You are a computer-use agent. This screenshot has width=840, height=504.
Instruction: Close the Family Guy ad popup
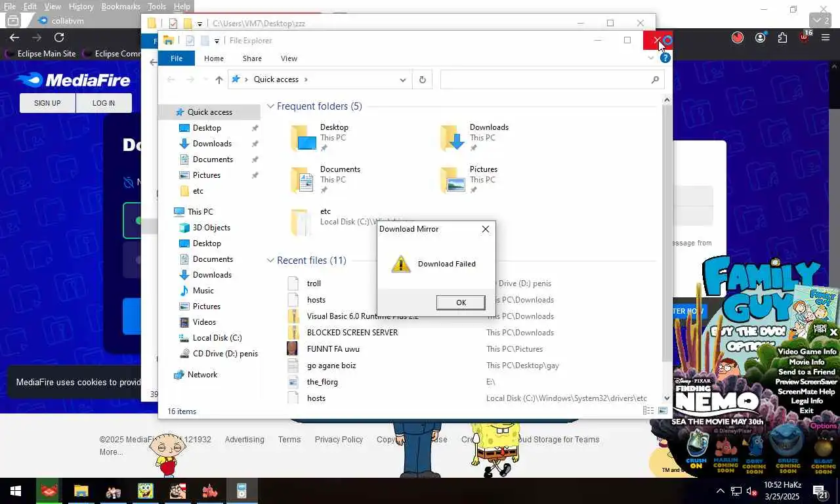tap(833, 333)
